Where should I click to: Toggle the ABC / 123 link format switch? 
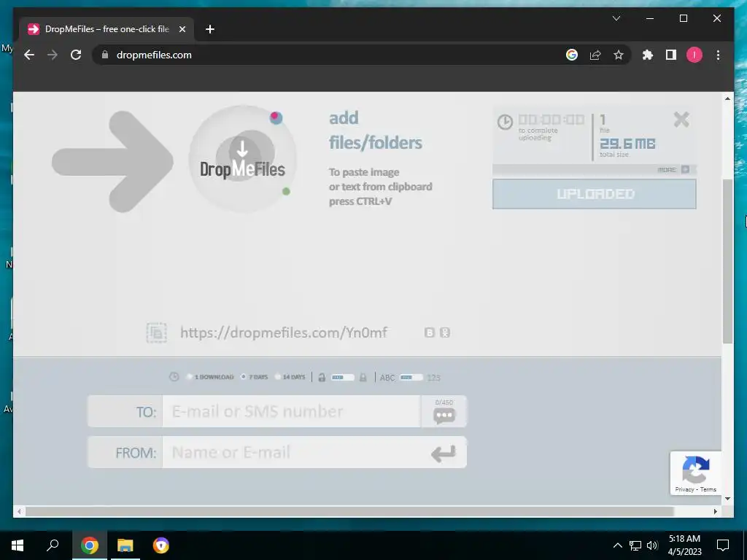[x=411, y=377]
